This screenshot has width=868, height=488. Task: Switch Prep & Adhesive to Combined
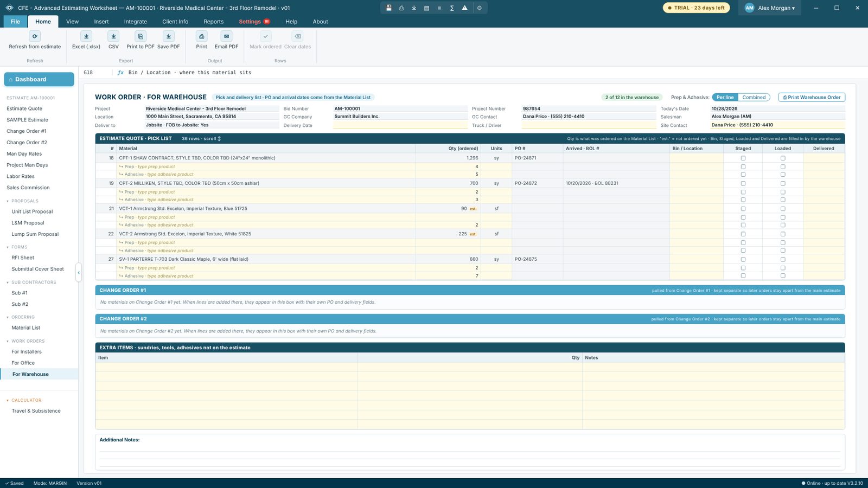[x=754, y=97]
